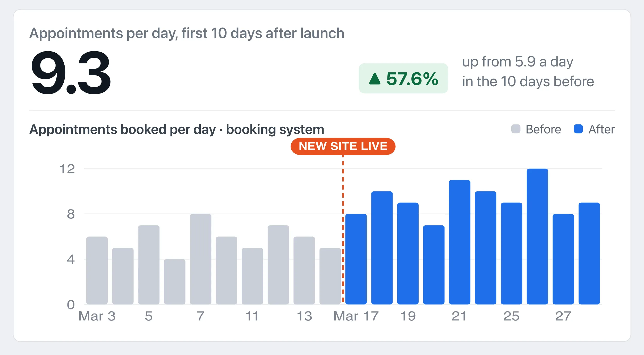Click the green 57.6% increase badge
Image resolution: width=644 pixels, height=355 pixels.
(403, 78)
